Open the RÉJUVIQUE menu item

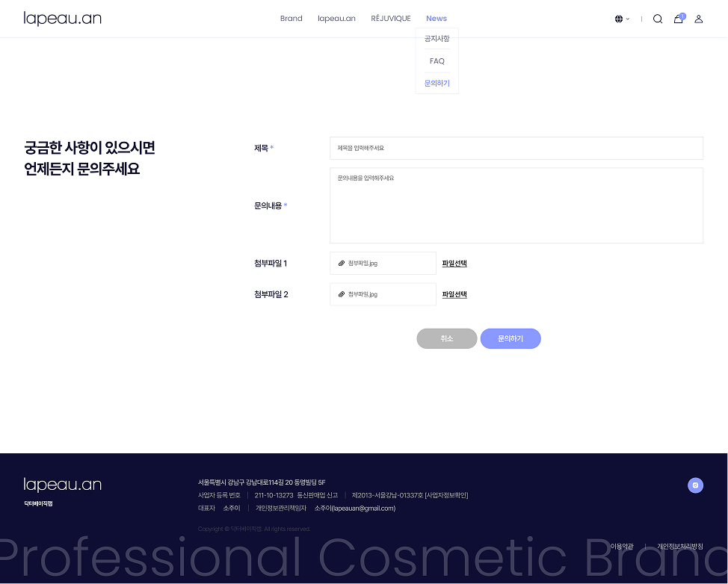coord(390,19)
